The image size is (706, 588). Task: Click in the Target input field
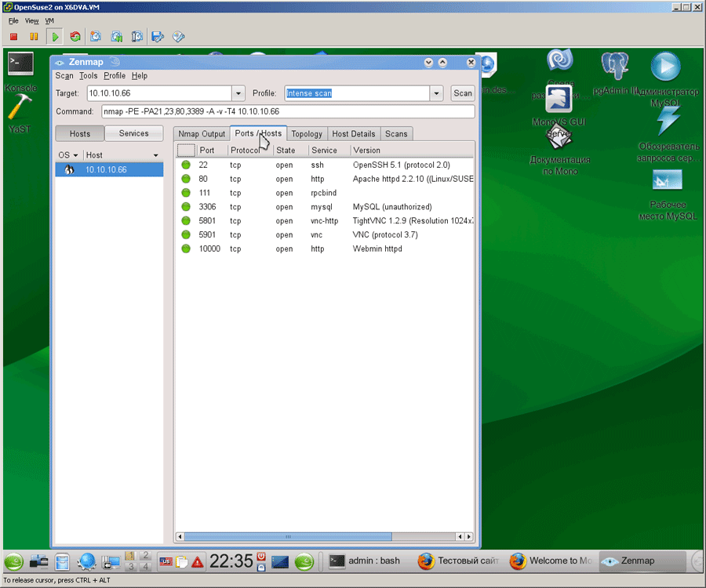pos(159,93)
